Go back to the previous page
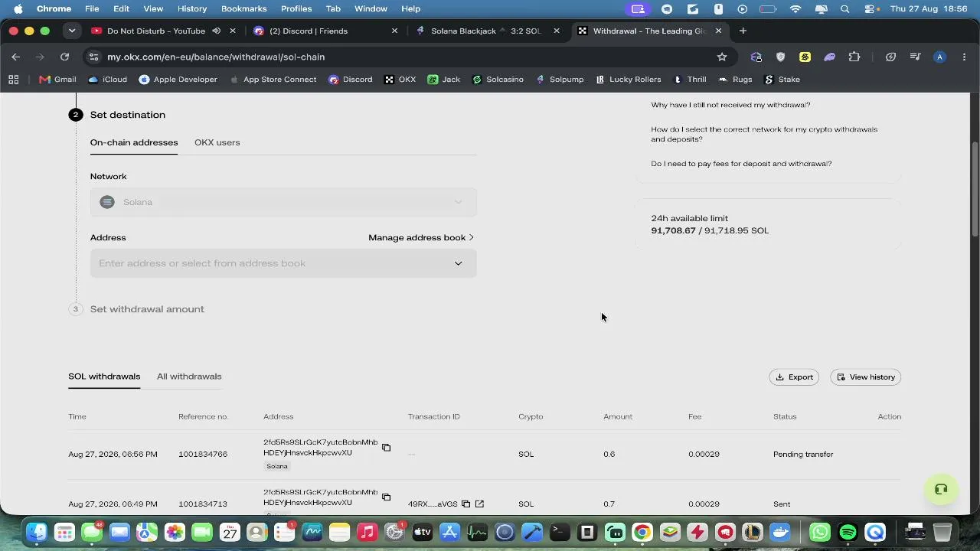The height and width of the screenshot is (551, 980). pyautogui.click(x=16, y=57)
